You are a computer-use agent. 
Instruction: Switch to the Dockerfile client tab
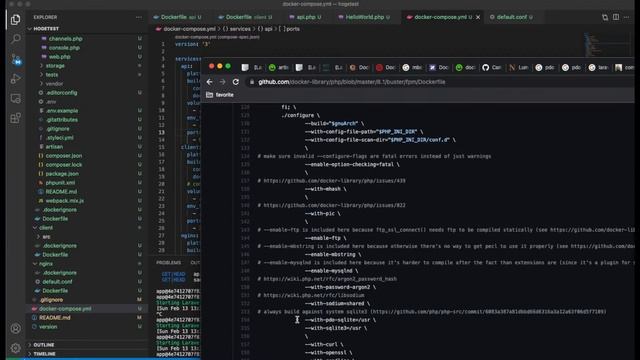(x=245, y=17)
